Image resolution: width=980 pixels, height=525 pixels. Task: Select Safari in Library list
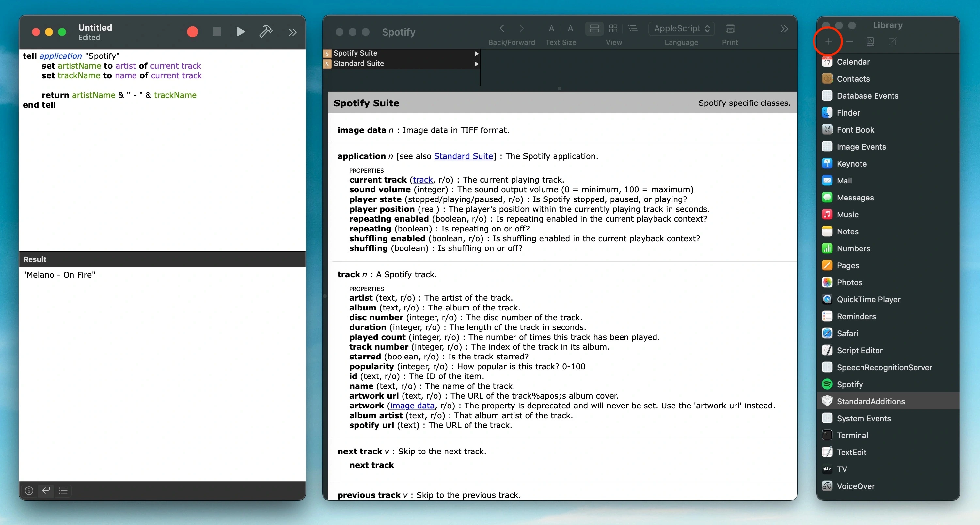888,334
